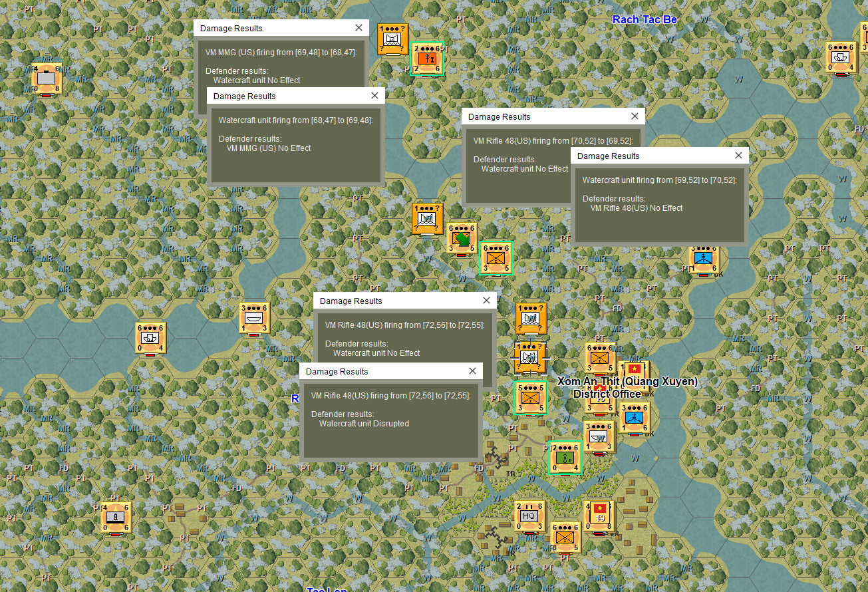Click the 'Rach Tac Be' map label
The image size is (868, 592).
pyautogui.click(x=645, y=19)
